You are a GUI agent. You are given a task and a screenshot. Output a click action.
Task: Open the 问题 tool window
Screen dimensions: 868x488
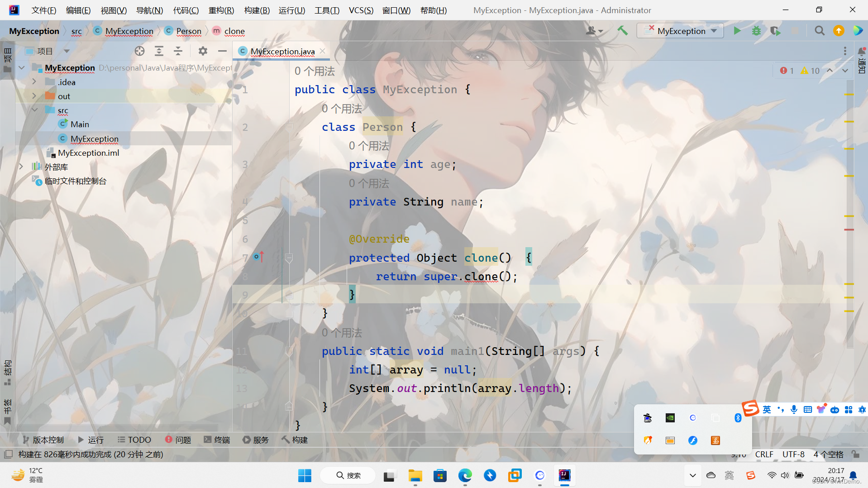[178, 440]
